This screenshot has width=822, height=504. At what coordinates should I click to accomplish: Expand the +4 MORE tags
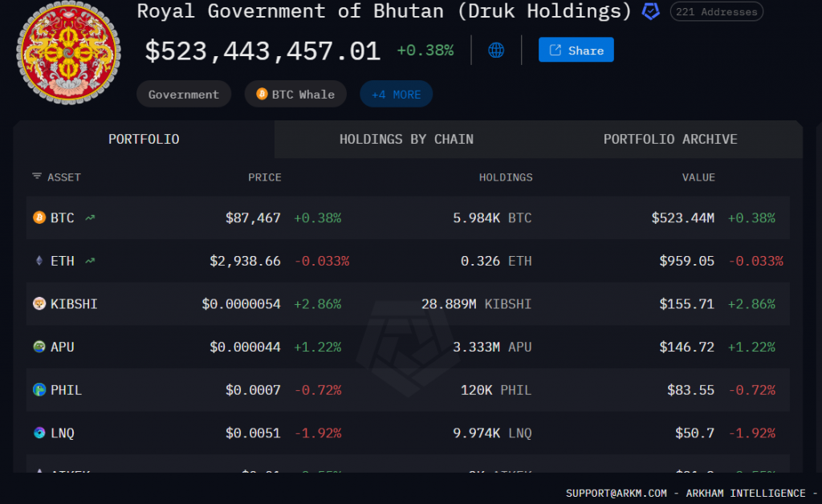pyautogui.click(x=396, y=95)
